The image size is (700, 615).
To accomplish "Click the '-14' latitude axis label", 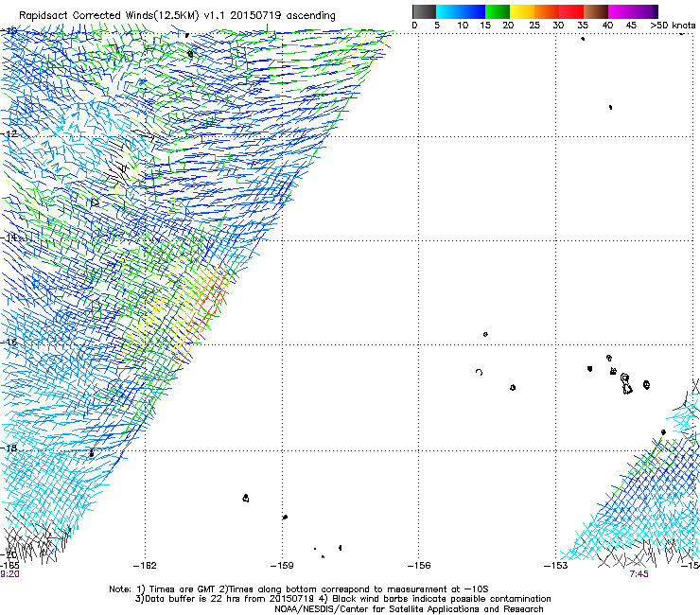I will [x=9, y=237].
